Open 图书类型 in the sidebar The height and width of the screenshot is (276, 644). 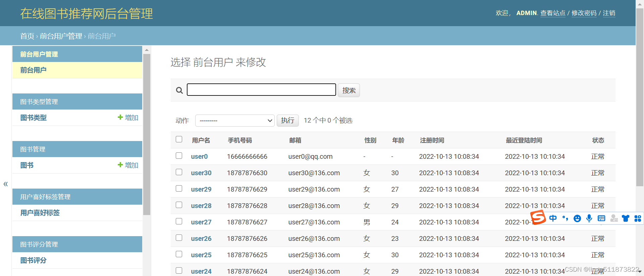(x=33, y=118)
